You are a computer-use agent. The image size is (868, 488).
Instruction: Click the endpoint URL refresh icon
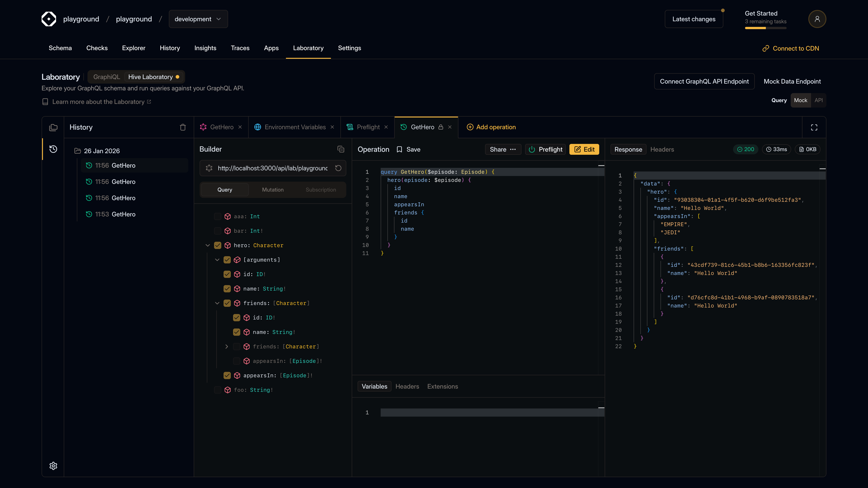coord(338,168)
